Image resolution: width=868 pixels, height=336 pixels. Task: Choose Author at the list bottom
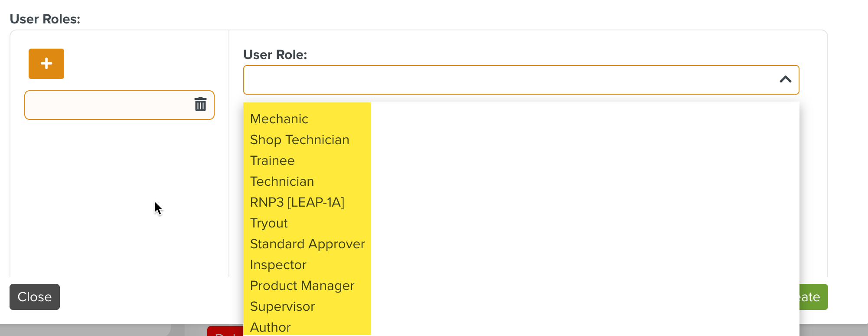[x=270, y=327]
